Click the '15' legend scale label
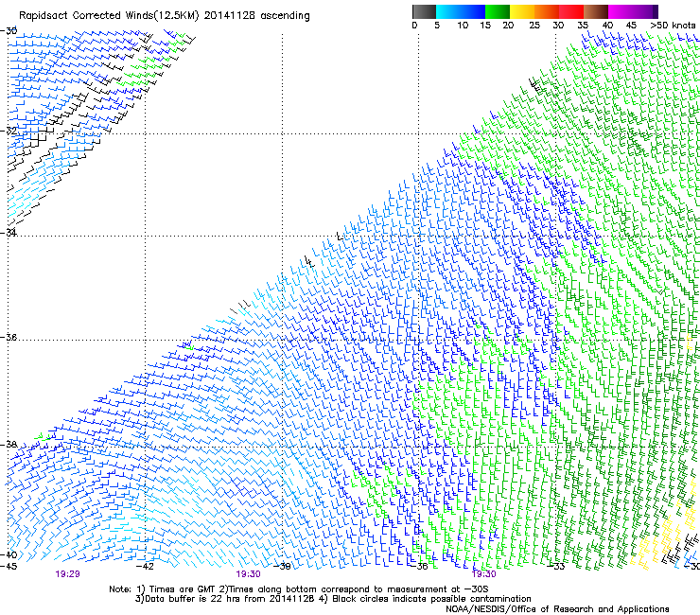This screenshot has height=615, width=700. tap(485, 26)
